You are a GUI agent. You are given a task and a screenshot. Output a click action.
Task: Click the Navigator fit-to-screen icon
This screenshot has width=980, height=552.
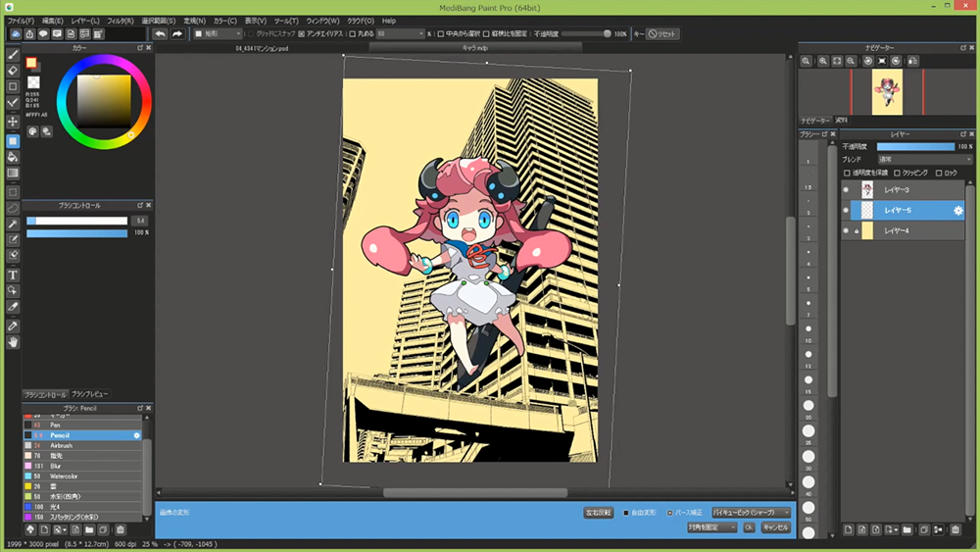tap(837, 61)
